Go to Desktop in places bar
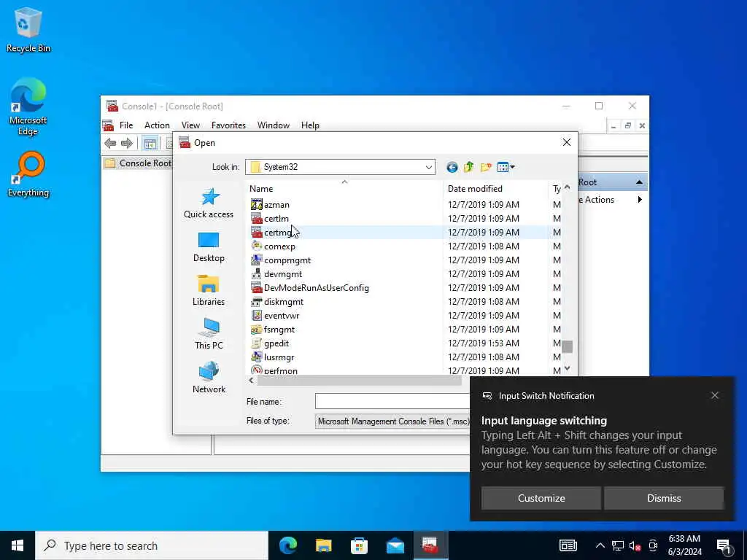The width and height of the screenshot is (747, 560). (x=209, y=247)
